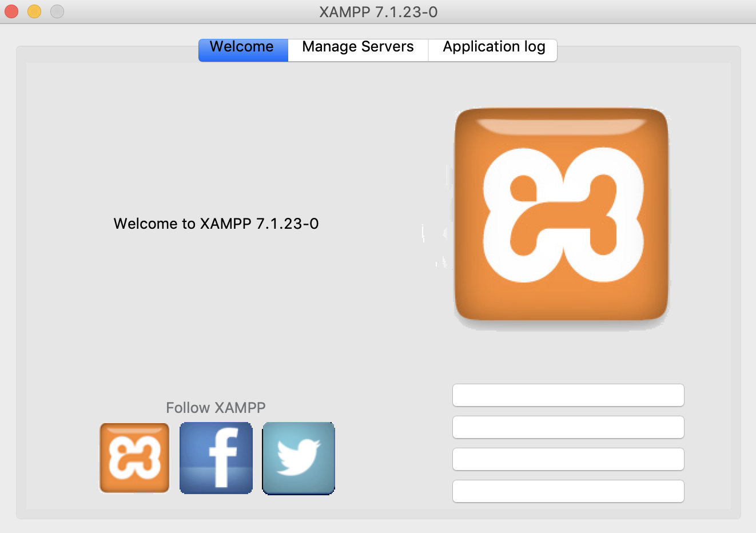Open the Twitter bird icon

tap(299, 458)
